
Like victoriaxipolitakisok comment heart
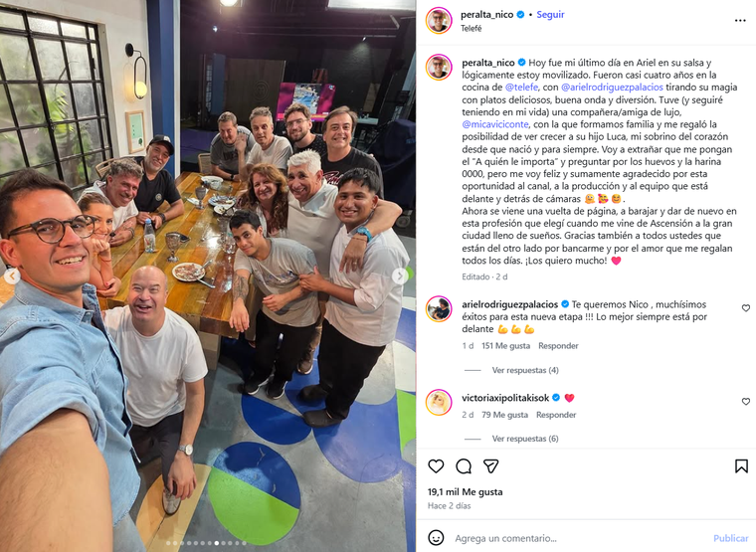[745, 402]
